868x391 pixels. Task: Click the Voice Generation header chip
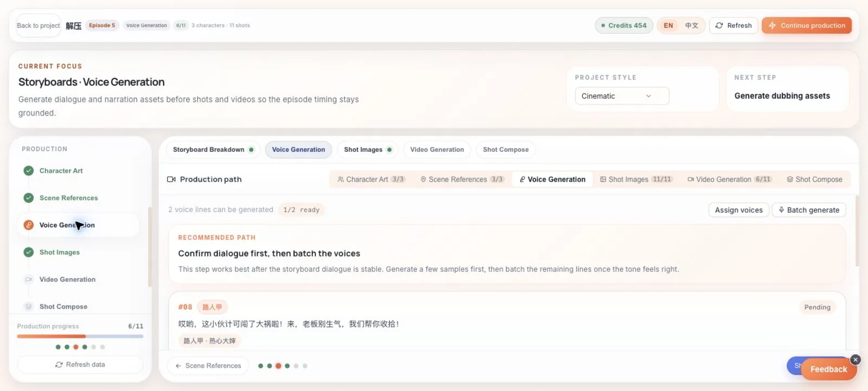tap(146, 25)
